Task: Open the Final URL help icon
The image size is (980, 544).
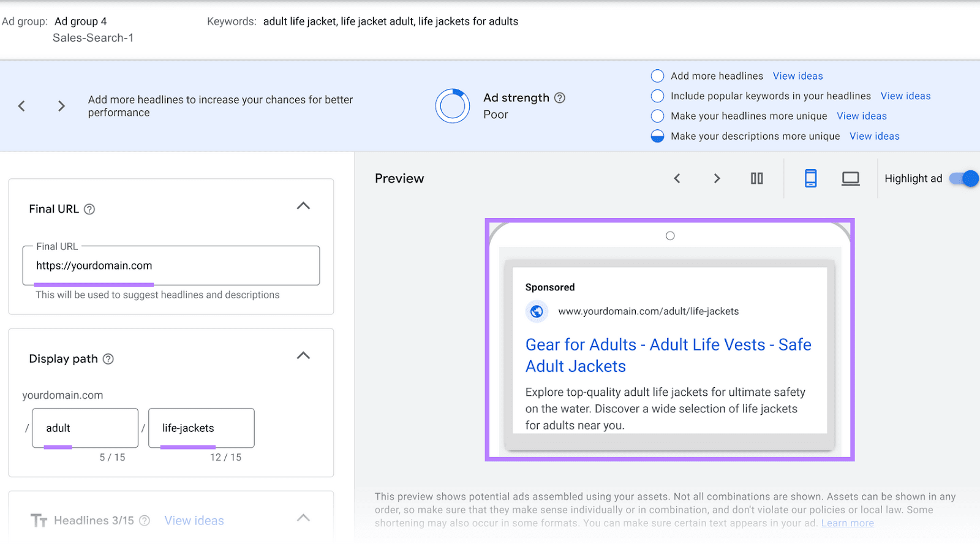Action: (x=89, y=209)
